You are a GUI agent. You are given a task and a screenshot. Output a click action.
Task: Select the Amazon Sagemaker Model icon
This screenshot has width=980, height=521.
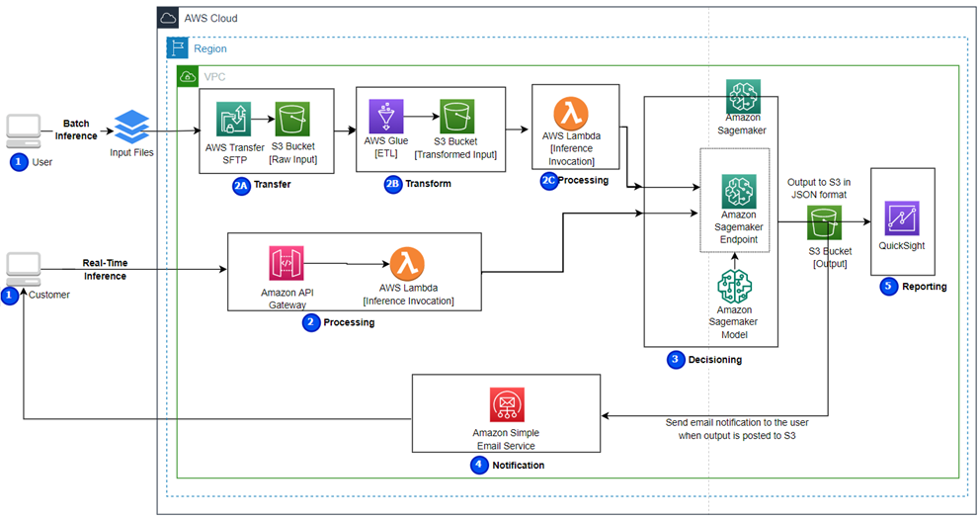[734, 287]
